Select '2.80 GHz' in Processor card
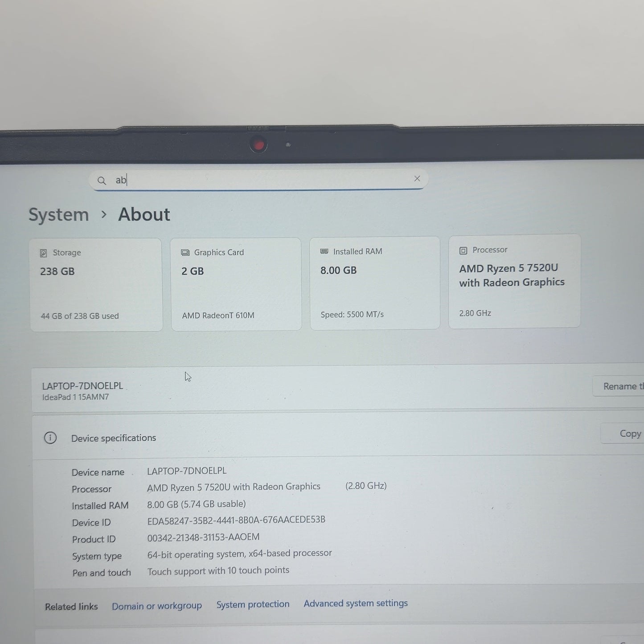The image size is (644, 644). coord(475,313)
